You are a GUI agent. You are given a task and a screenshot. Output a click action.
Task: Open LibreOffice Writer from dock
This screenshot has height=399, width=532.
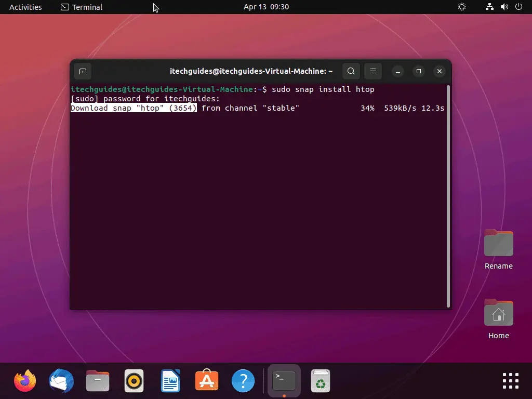pos(170,381)
